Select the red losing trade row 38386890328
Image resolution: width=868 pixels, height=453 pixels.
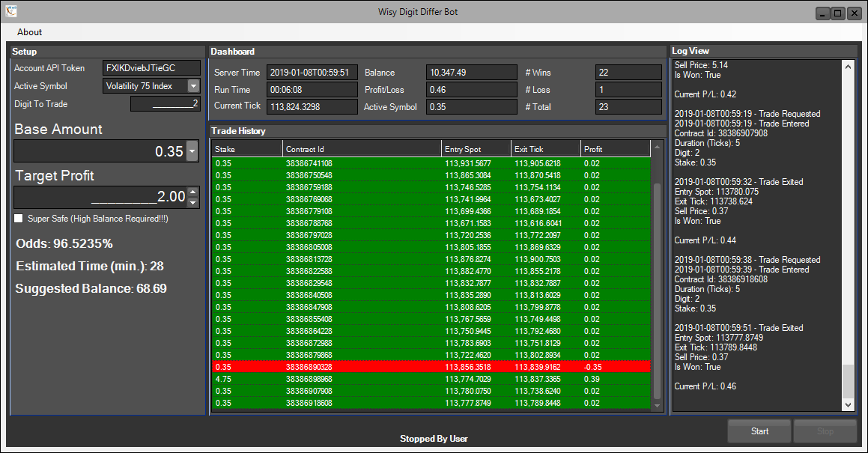click(431, 367)
